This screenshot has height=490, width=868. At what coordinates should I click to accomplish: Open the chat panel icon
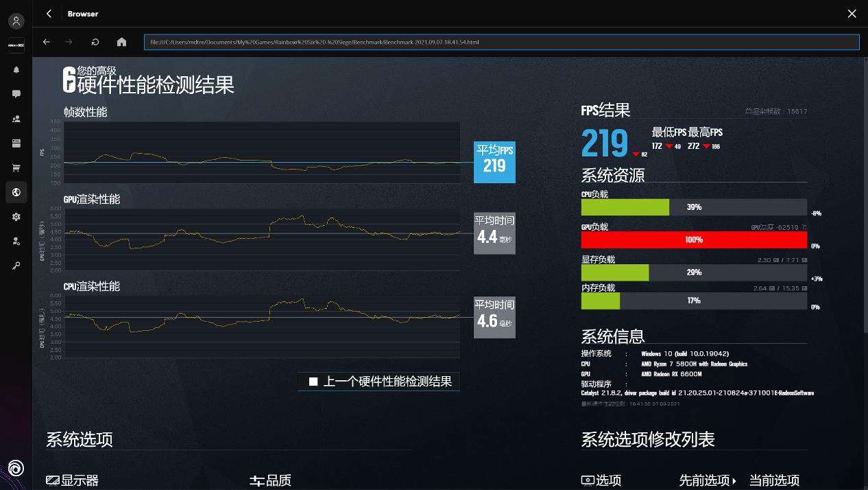(16, 93)
